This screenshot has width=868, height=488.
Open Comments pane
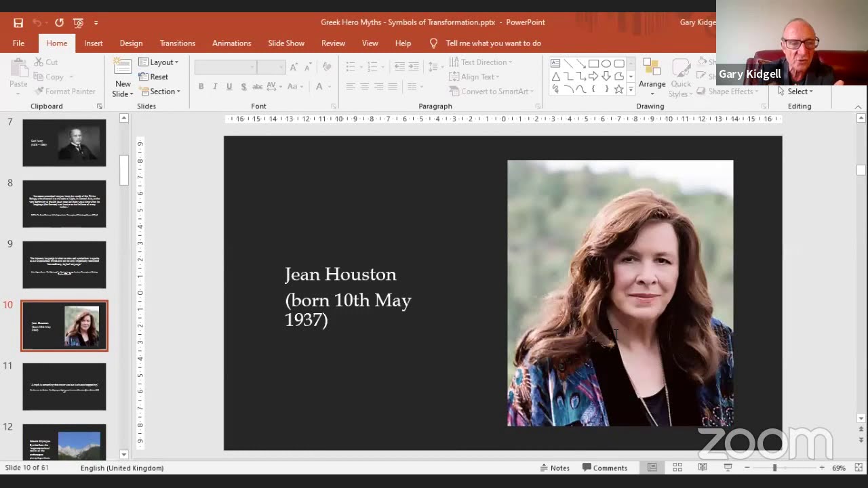(605, 468)
